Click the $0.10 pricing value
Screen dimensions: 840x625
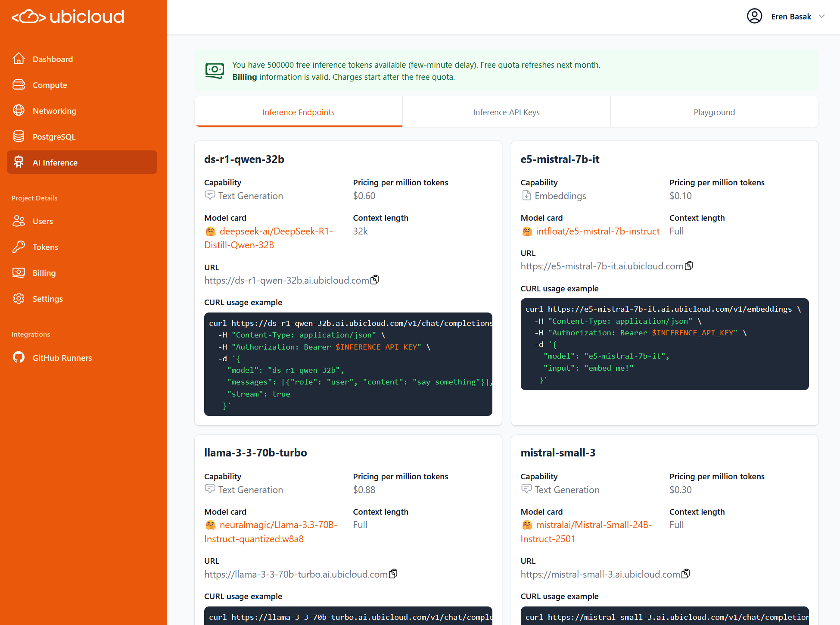[x=681, y=196]
